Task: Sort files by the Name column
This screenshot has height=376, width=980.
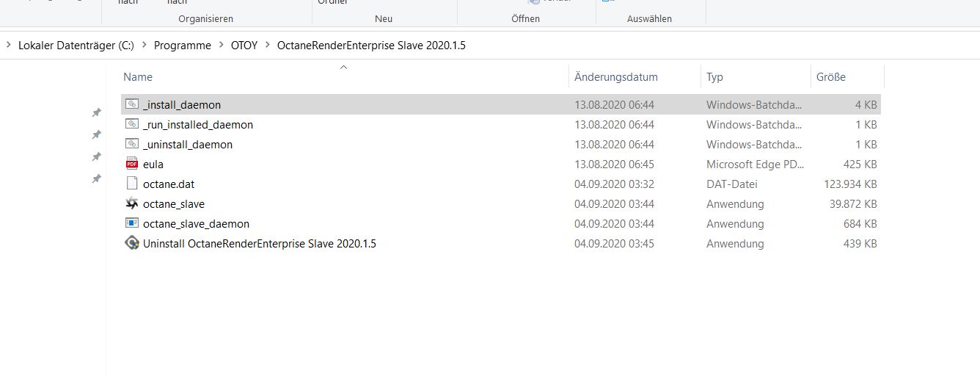Action: [138, 76]
